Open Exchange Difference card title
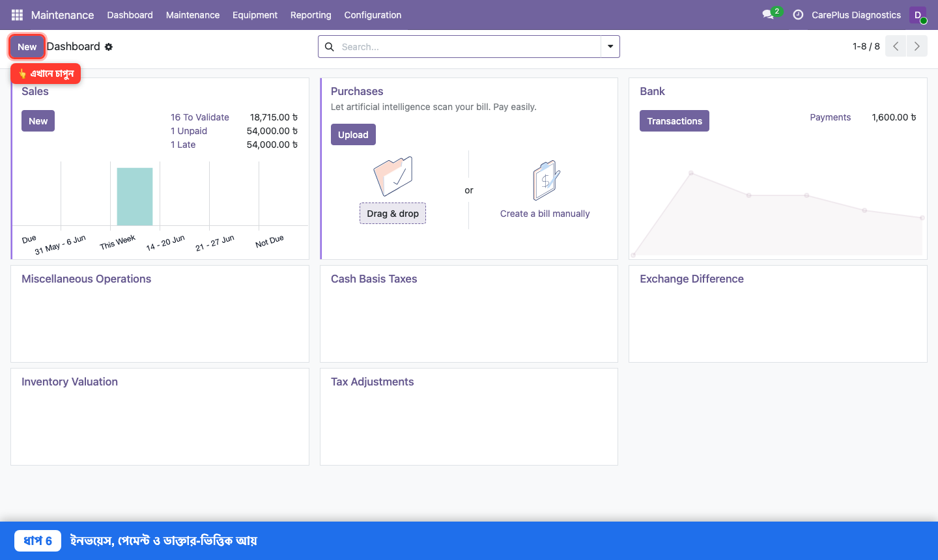 tap(692, 279)
